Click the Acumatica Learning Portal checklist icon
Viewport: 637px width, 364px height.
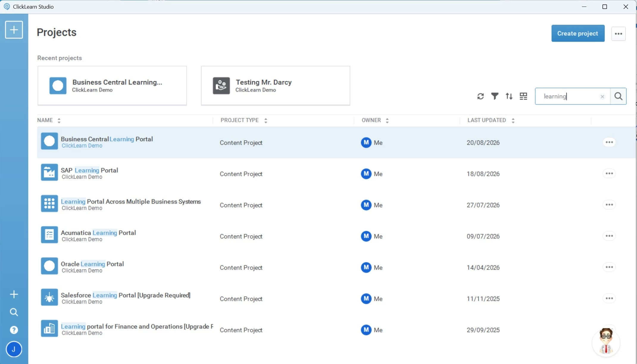49,235
